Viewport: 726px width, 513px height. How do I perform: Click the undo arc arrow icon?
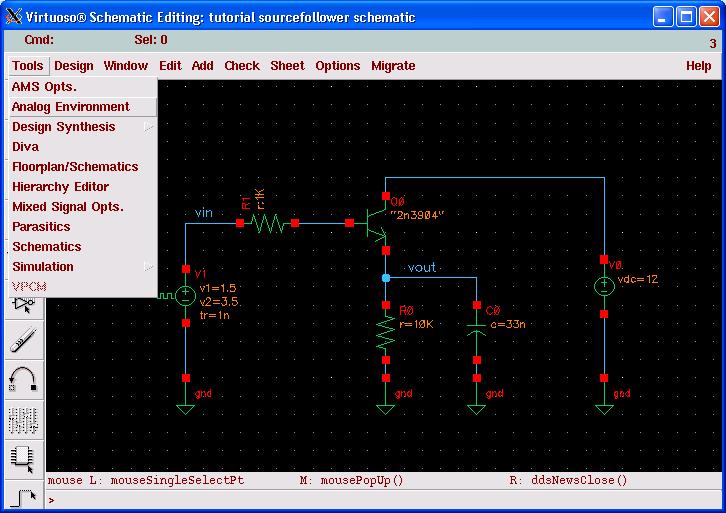pyautogui.click(x=23, y=379)
